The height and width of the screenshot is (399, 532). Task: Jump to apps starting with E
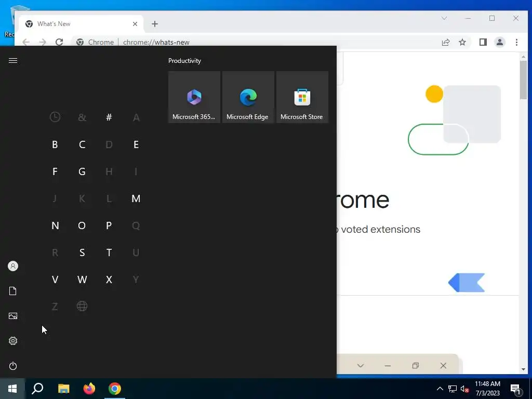(136, 144)
